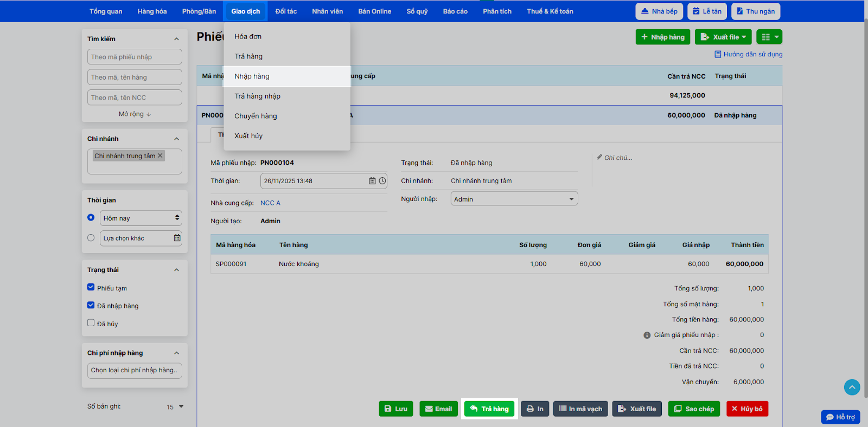Open the column display options button
Viewport: 868px width, 427px height.
pyautogui.click(x=769, y=37)
